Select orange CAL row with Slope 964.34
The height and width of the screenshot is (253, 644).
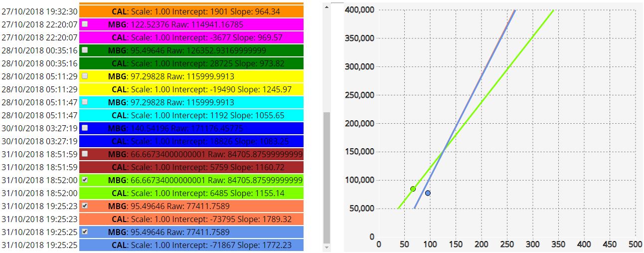(191, 11)
